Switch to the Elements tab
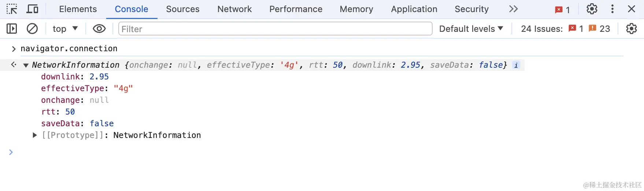The width and height of the screenshot is (644, 191). tap(78, 9)
